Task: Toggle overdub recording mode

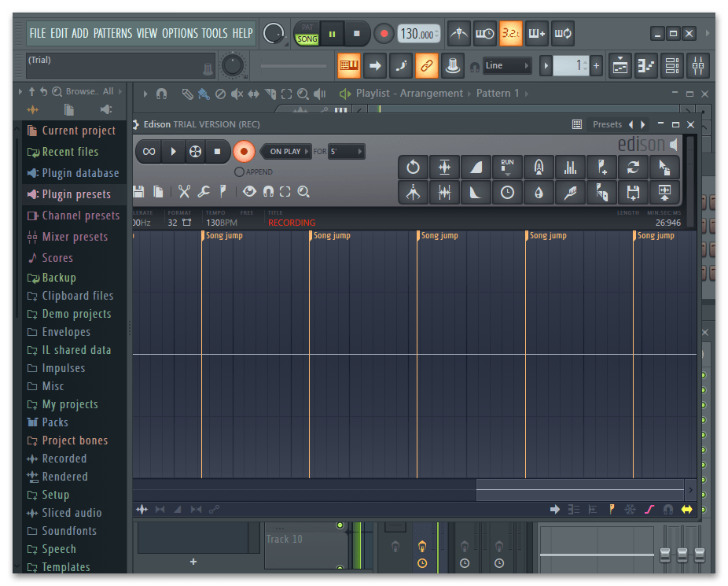Action: [x=537, y=34]
